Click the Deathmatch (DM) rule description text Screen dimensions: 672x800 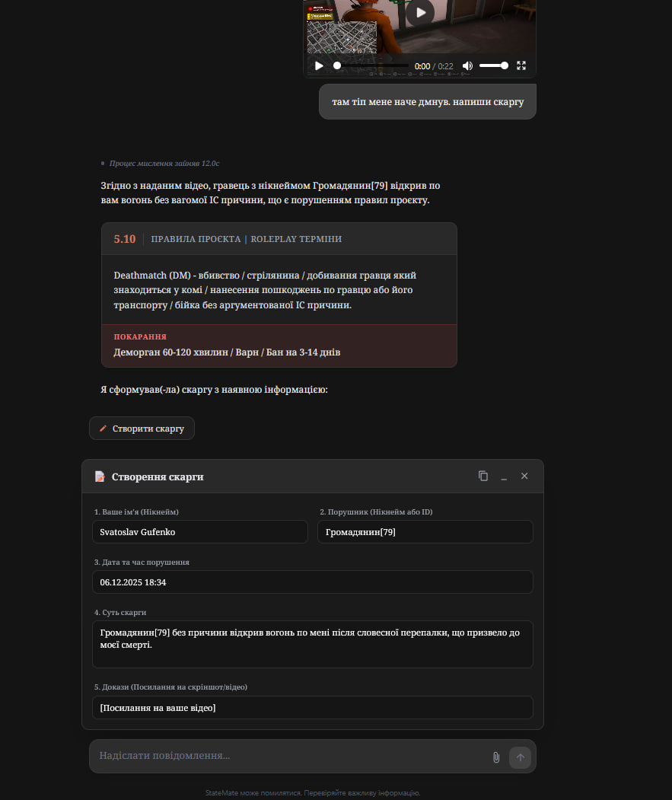tap(265, 290)
